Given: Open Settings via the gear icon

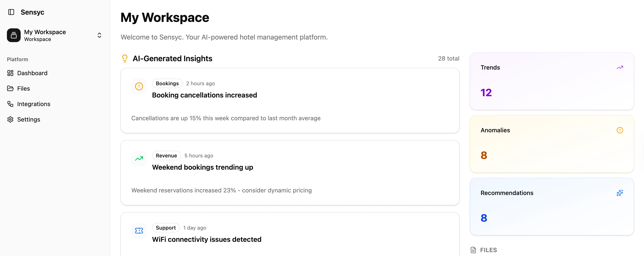Looking at the screenshot, I should [10, 119].
